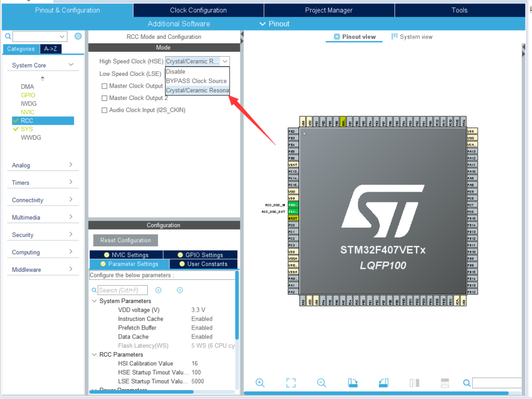Click the PD15 pin on the chip
This screenshot has height=399, width=532.
point(472,218)
